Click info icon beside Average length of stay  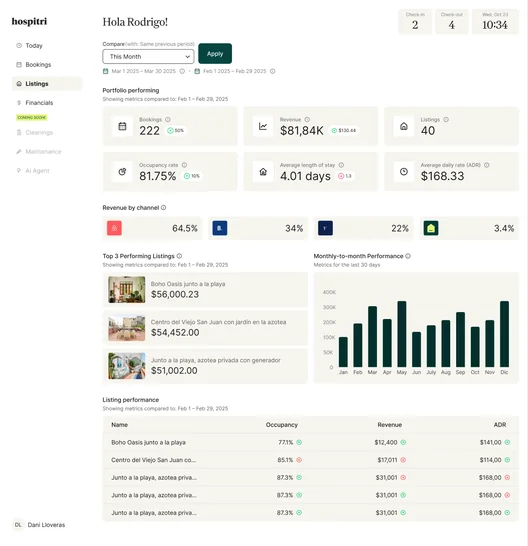tap(341, 165)
